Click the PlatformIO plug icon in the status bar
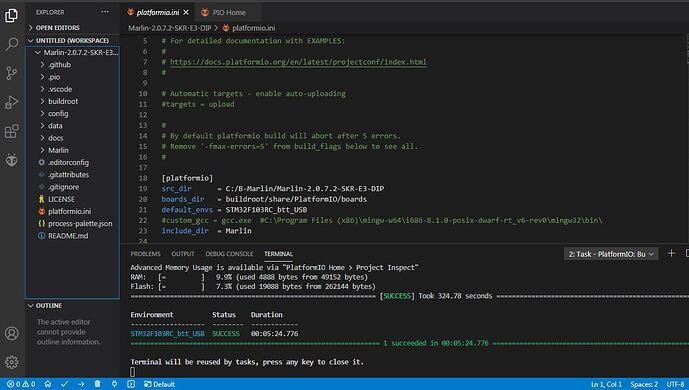 tap(114, 384)
